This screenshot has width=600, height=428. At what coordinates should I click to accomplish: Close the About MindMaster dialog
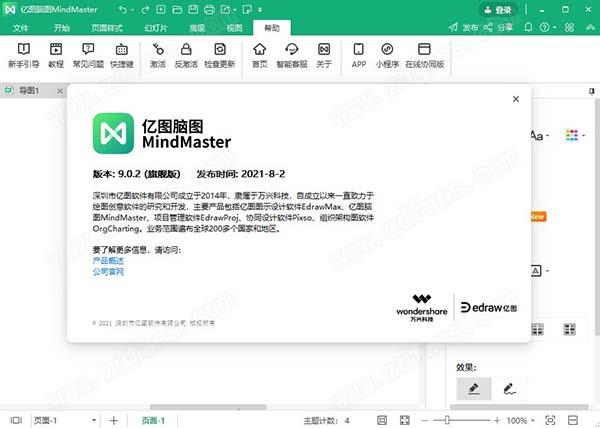click(516, 99)
